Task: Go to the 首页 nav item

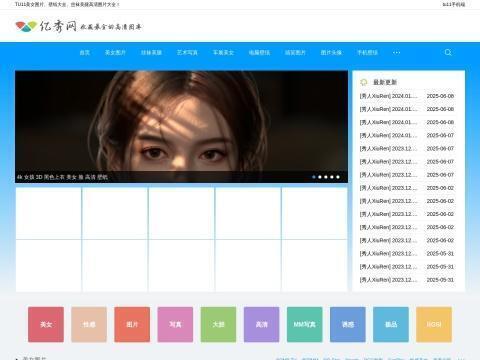Action: pos(85,52)
